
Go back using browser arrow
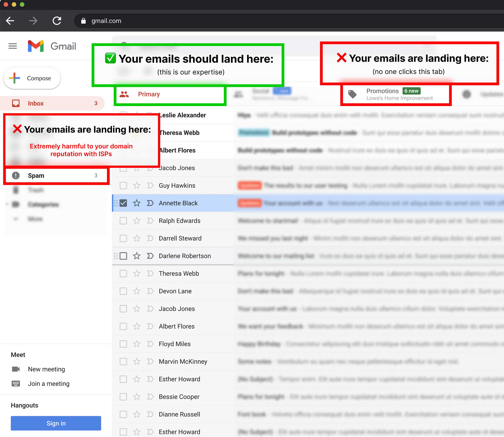coord(10,21)
